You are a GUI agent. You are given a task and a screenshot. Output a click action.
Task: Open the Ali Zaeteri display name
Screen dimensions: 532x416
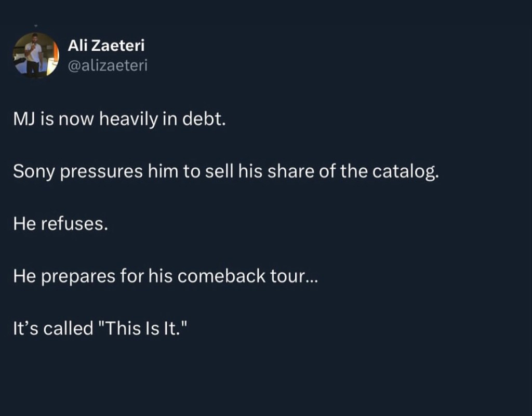106,46
